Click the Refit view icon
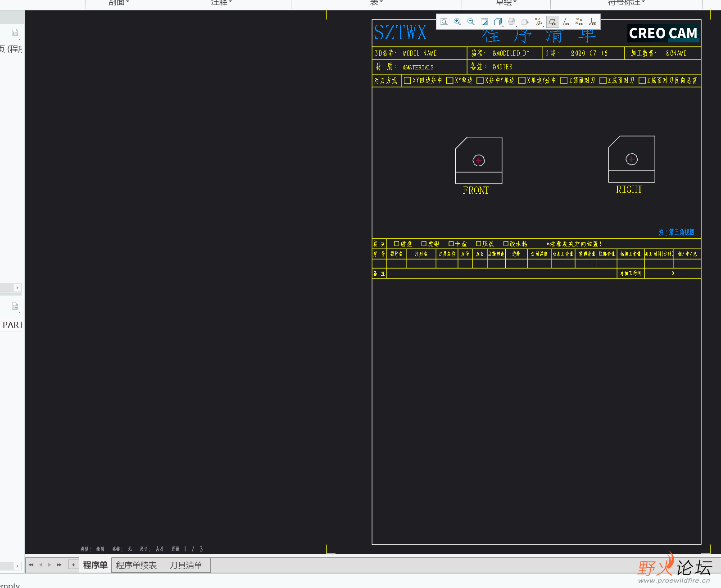The width and height of the screenshot is (721, 588). (444, 22)
